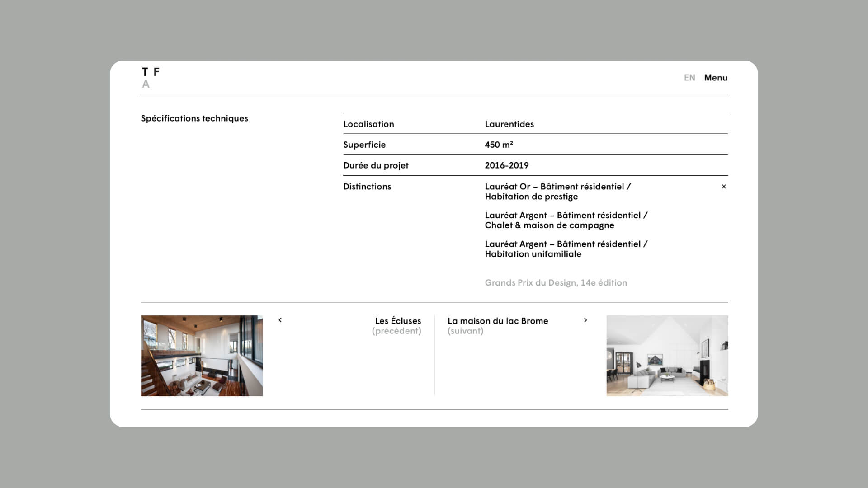The height and width of the screenshot is (488, 868).
Task: Click the Superficie row label
Action: click(x=364, y=145)
